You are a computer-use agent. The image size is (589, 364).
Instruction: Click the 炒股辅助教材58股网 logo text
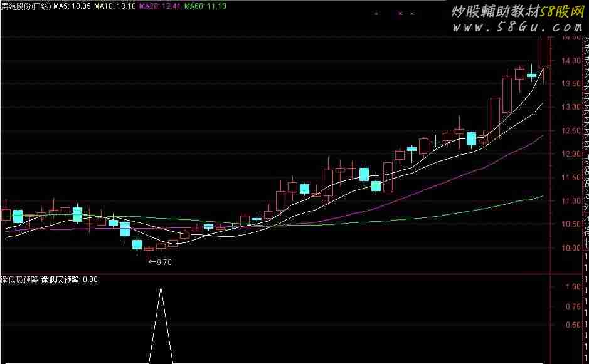516,11
